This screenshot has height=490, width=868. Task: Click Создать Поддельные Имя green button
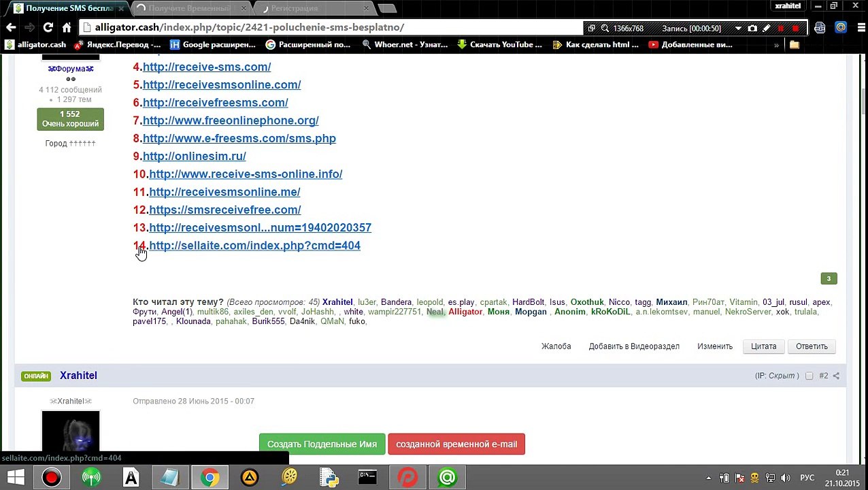coord(322,444)
